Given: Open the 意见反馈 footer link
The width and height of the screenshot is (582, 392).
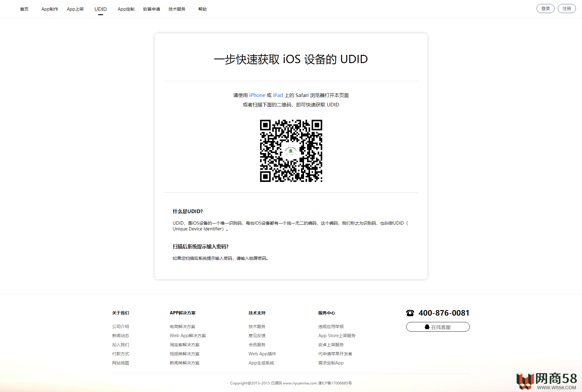Looking at the screenshot, I should [257, 336].
